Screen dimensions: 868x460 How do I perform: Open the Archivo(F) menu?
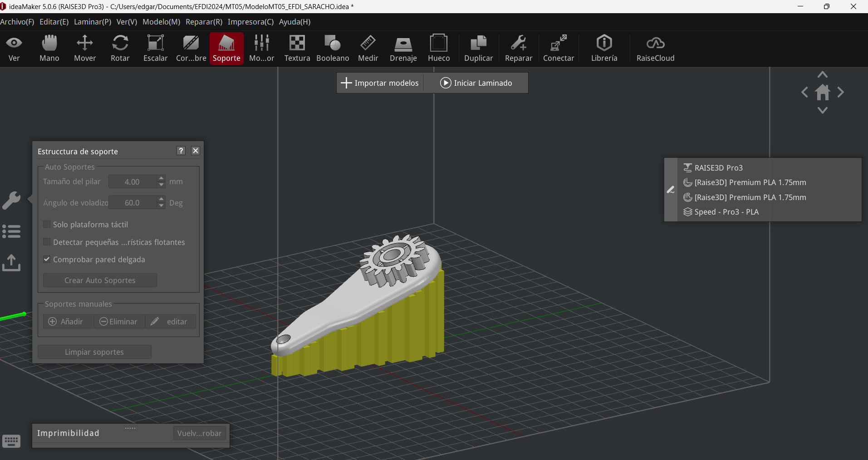(x=17, y=22)
